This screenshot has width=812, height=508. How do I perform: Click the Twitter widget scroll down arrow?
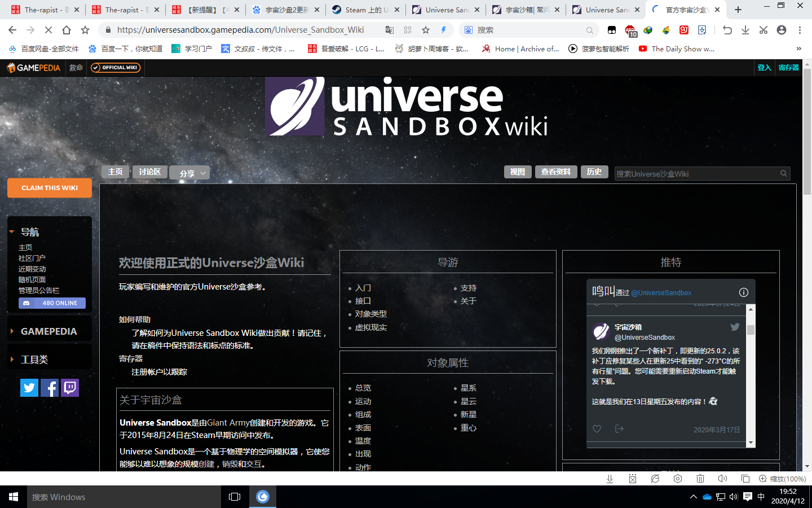coord(751,443)
